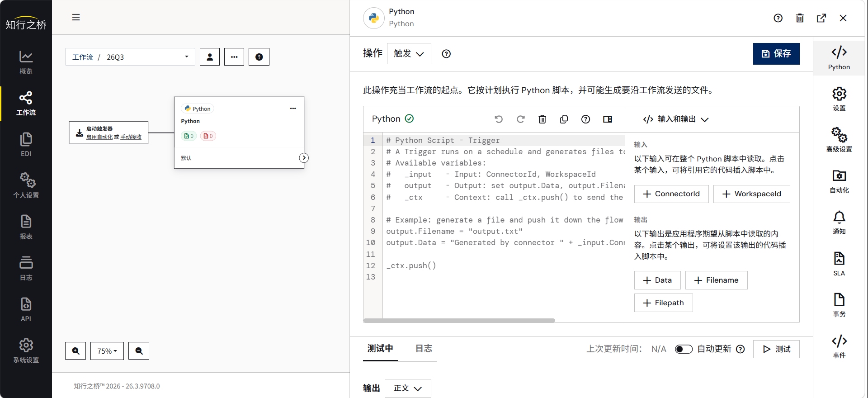
Task: Copy the script code
Action: point(564,119)
